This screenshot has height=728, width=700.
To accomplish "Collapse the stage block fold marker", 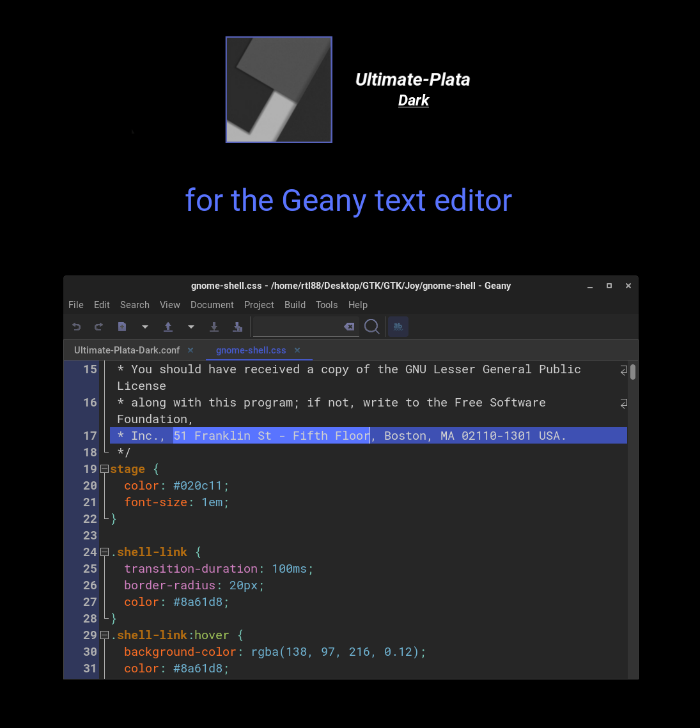I will pos(104,469).
